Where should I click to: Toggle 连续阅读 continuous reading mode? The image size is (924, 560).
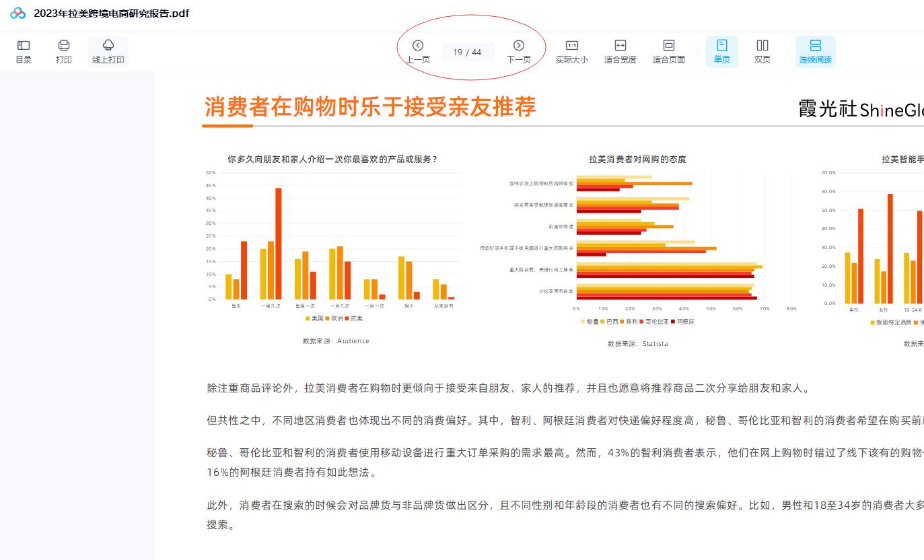click(x=815, y=51)
